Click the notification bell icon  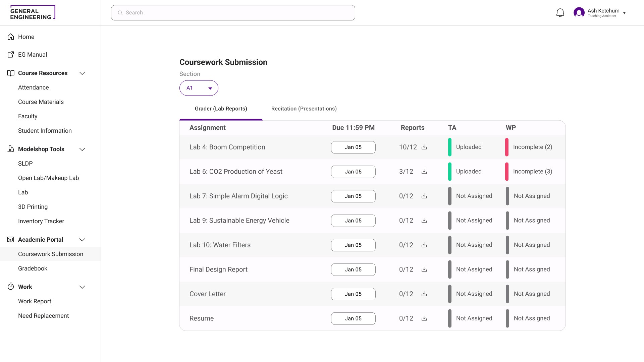(x=560, y=13)
